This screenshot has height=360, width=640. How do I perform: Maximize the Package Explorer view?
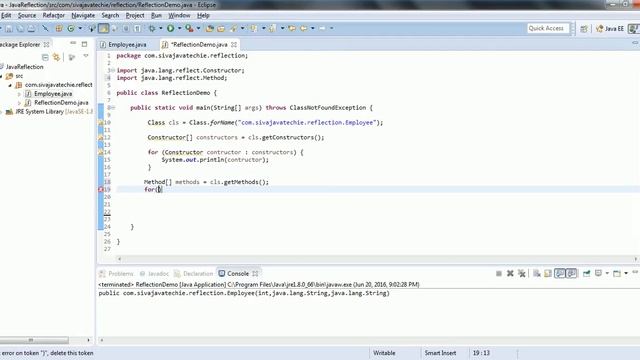click(x=84, y=44)
